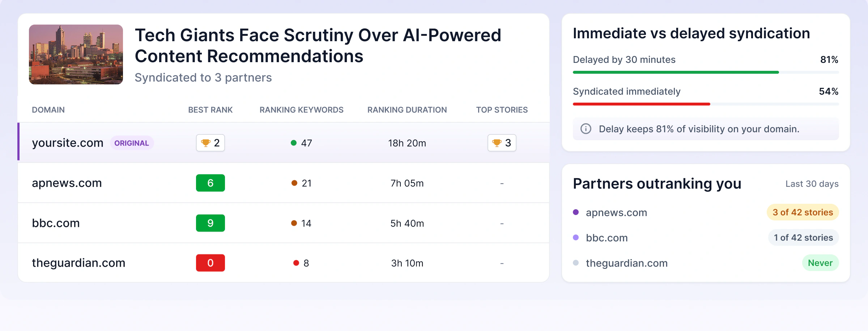Select the bbc.com domain in the table
This screenshot has width=868, height=331.
click(56, 223)
